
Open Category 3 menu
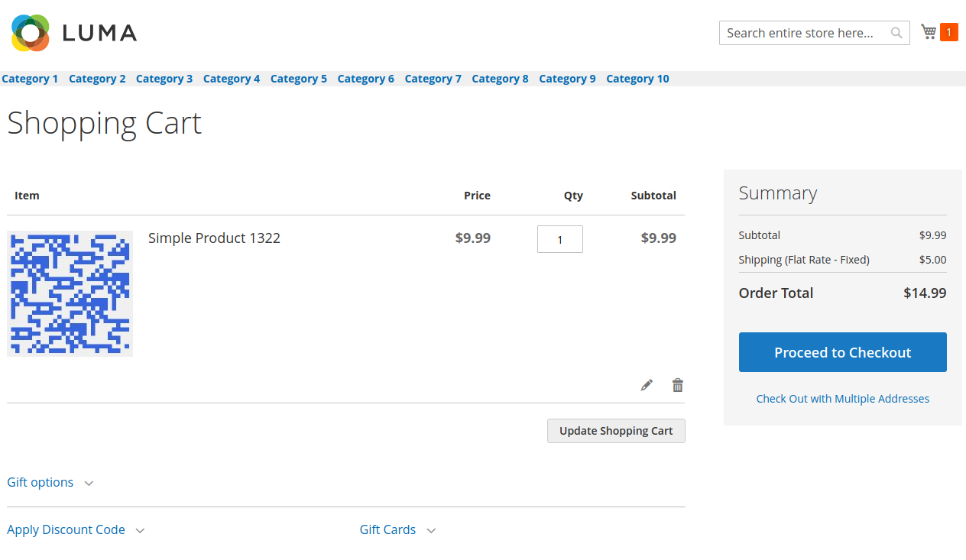coord(164,79)
